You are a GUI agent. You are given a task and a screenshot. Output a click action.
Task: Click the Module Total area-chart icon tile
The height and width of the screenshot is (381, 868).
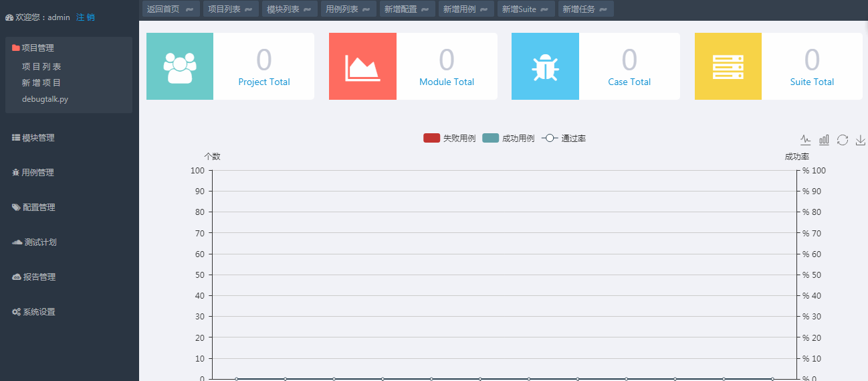point(362,66)
